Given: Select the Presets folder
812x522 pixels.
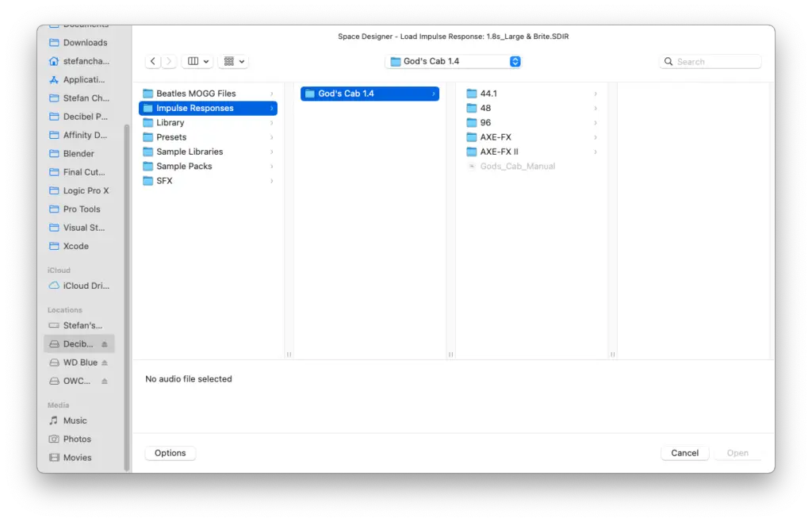Looking at the screenshot, I should [x=209, y=137].
